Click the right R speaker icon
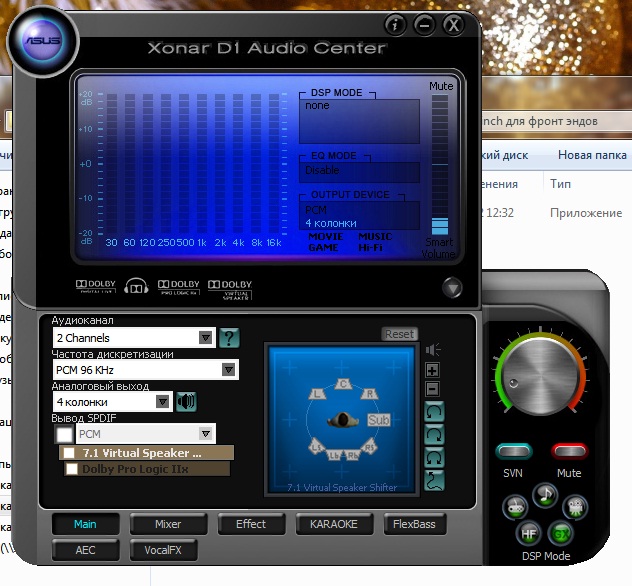 click(370, 394)
